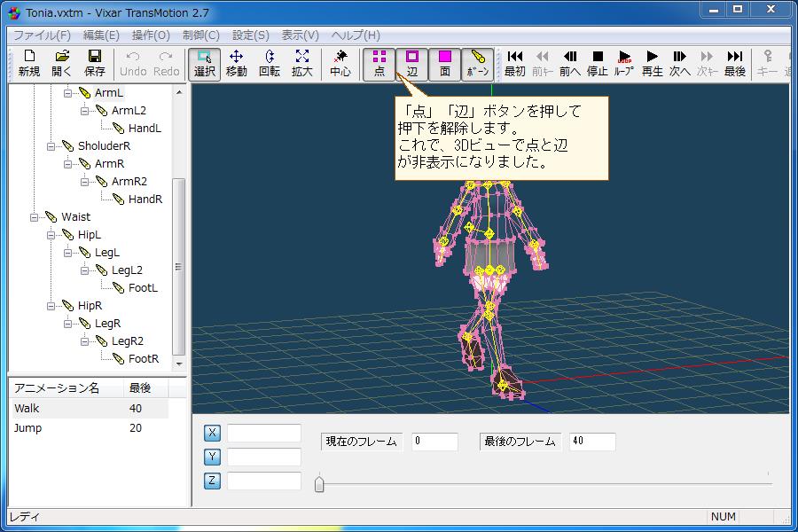Select the 移動 (move) tool
798x532 pixels.
(x=234, y=62)
